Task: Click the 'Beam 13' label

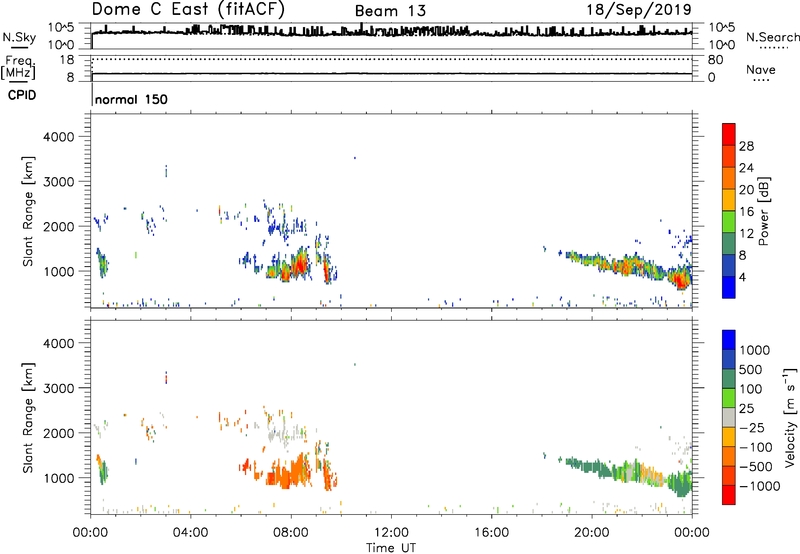Action: pyautogui.click(x=390, y=11)
